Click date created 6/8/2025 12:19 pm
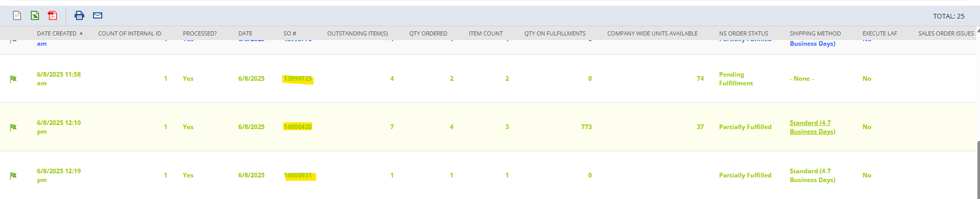This screenshot has height=199, width=980. pos(59,175)
